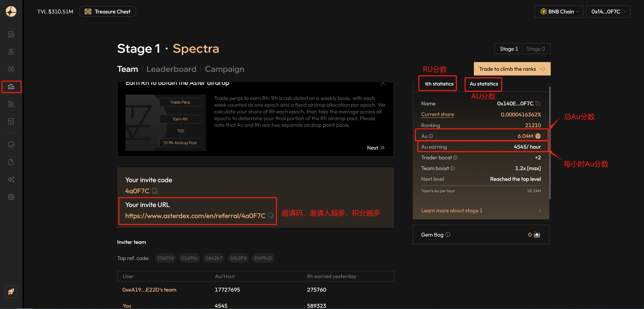Click the Au/Hour column header
Screen dimensions: 644x309
(225, 276)
